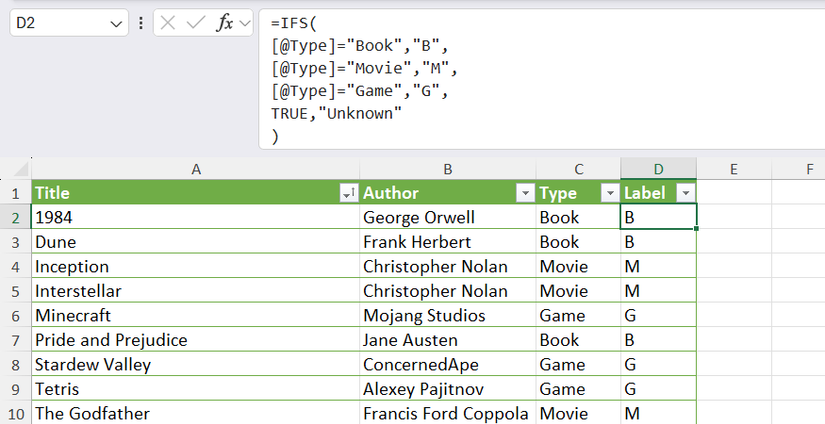Select the Inception title cell
The image size is (825, 424).
196,267
